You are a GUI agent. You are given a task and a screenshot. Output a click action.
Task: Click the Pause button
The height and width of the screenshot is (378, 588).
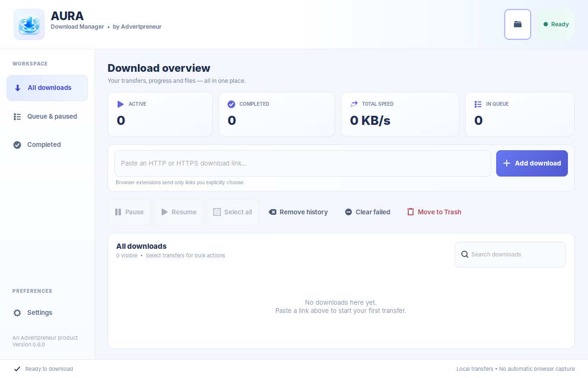click(x=129, y=212)
